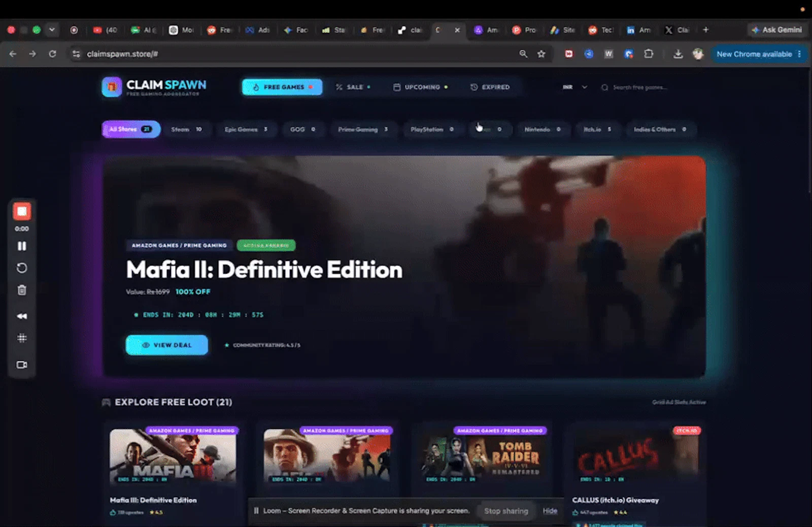This screenshot has height=527, width=812.
Task: Click the Search free games field
Action: coord(638,87)
